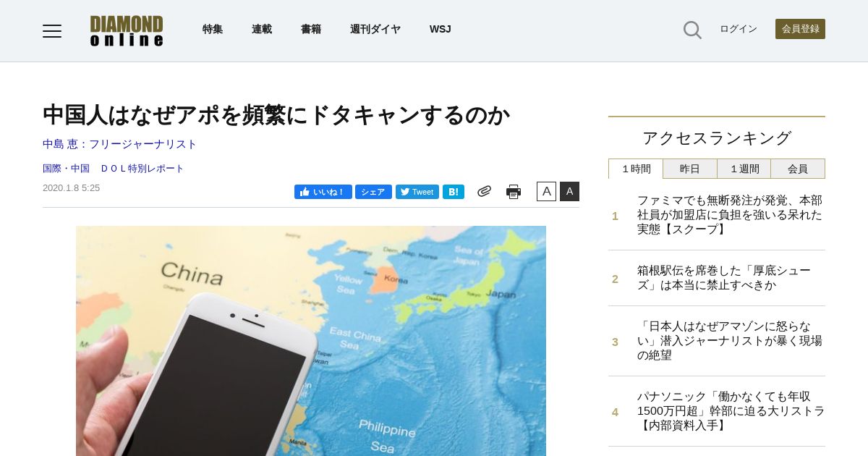Click the Facebook シェア button

[373, 192]
